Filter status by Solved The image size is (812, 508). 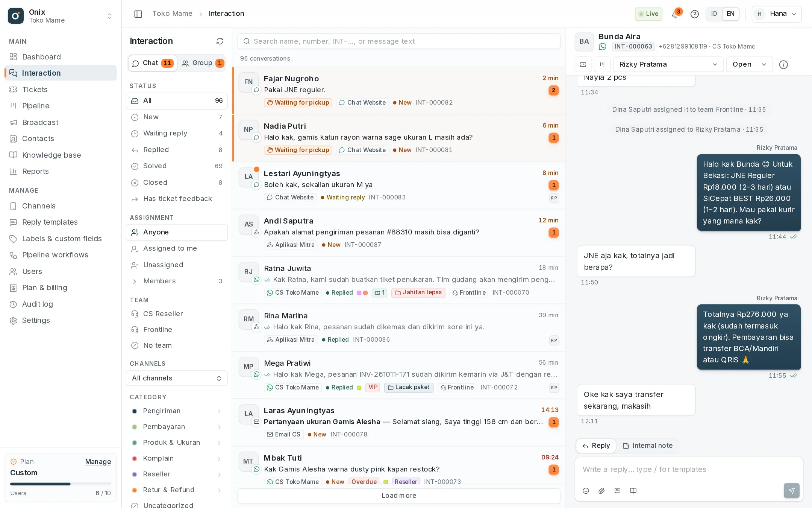[x=177, y=166]
